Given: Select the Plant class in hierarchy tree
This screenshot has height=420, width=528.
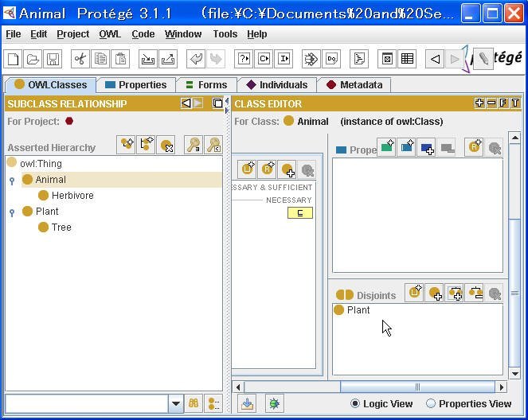Looking at the screenshot, I should click(41, 211).
